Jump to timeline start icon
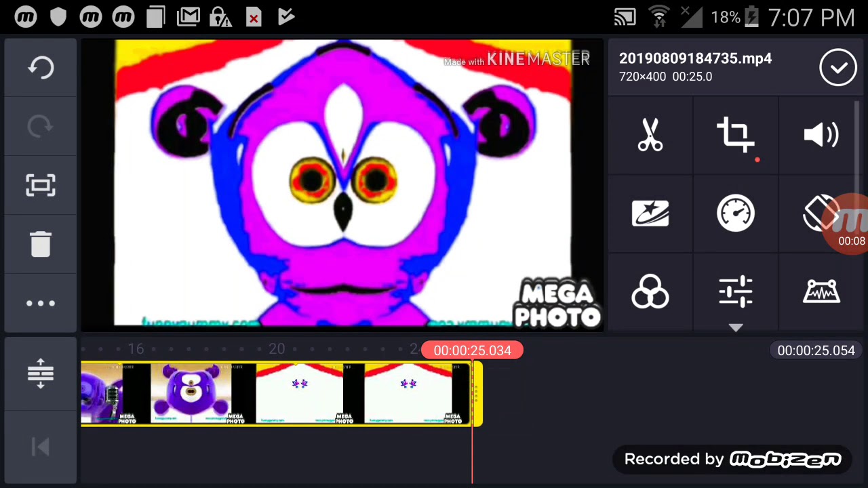Screen dimensions: 868x488 point(41,447)
